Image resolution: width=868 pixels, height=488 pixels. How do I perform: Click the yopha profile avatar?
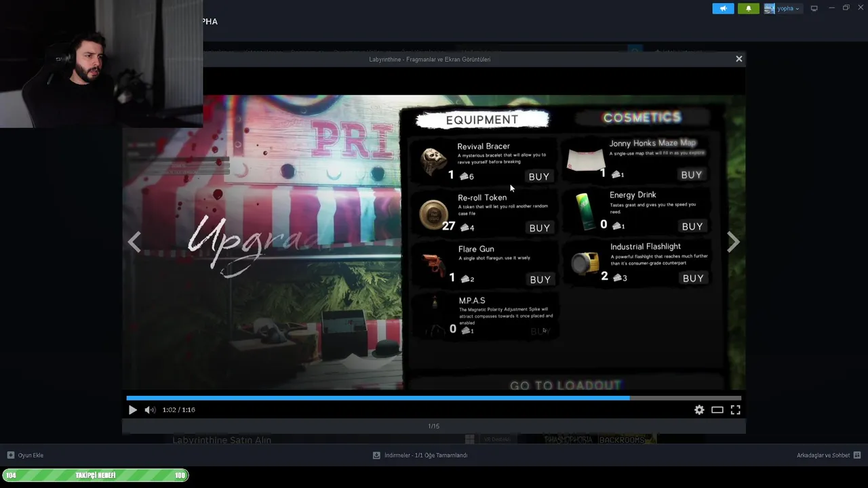770,8
